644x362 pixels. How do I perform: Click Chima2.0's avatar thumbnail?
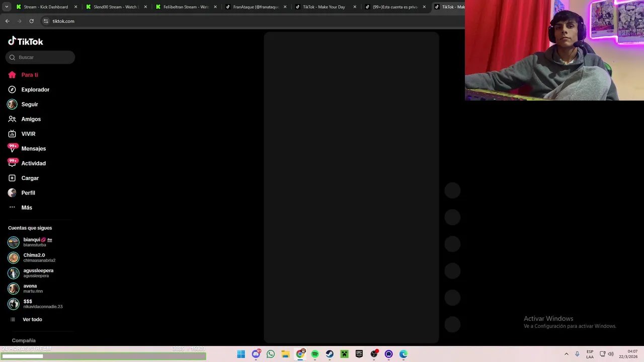click(13, 257)
